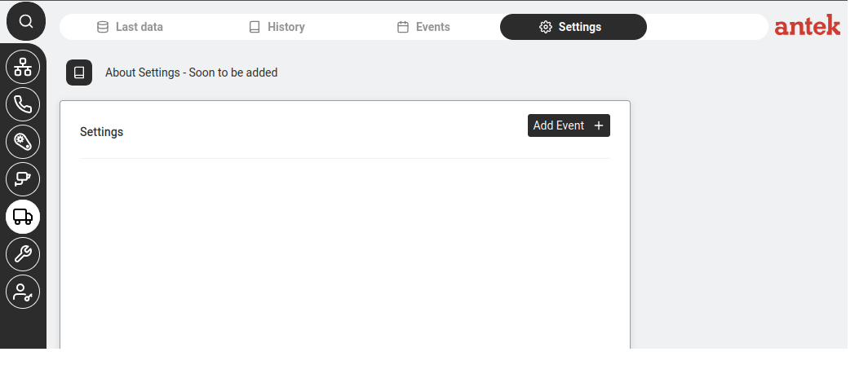Select the Settings tab
868x365 pixels.
click(573, 27)
